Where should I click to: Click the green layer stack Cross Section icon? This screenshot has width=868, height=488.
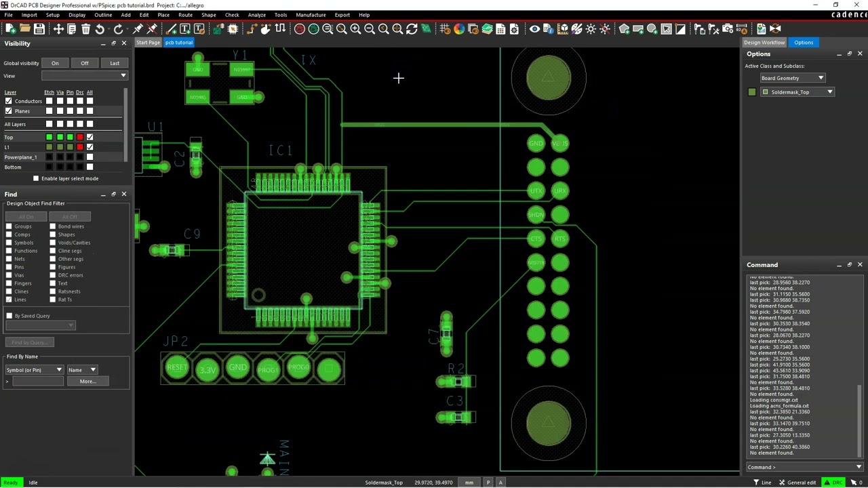pyautogui.click(x=487, y=29)
